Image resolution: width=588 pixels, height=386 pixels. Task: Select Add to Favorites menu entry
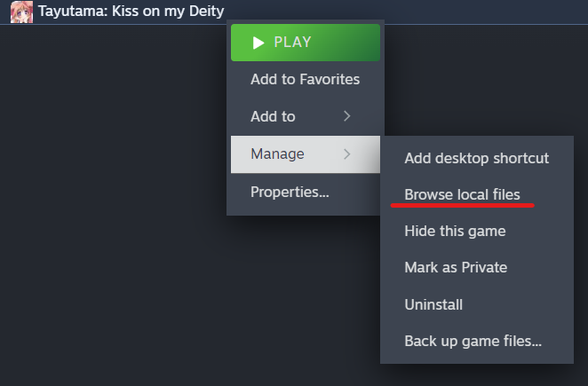(306, 80)
